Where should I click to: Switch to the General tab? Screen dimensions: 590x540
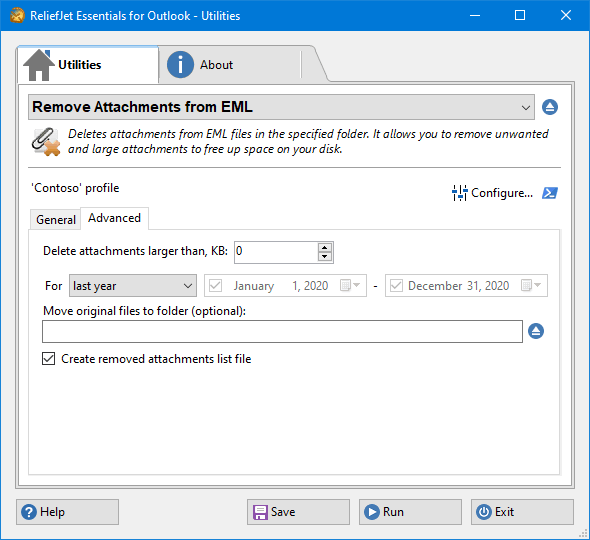pos(56,219)
